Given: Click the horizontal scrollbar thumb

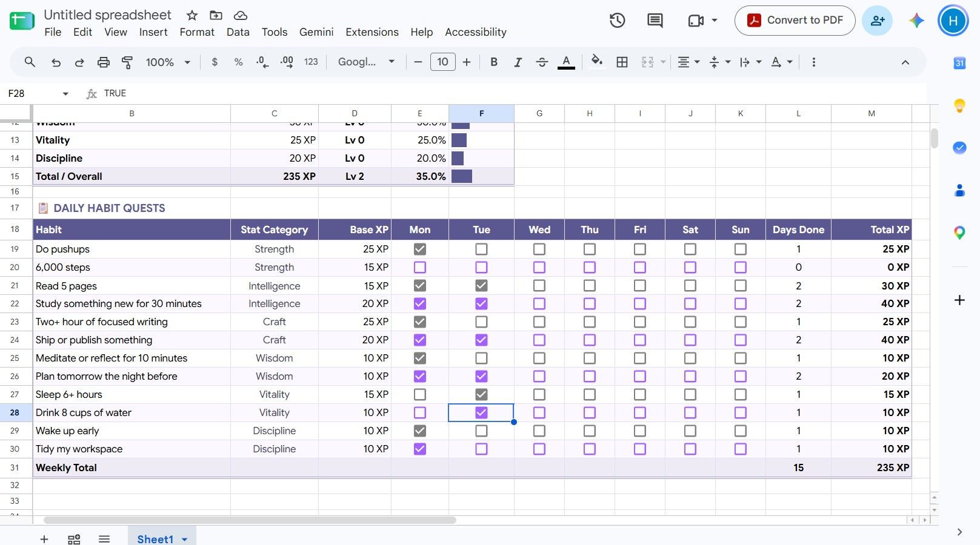Looking at the screenshot, I should [x=250, y=520].
